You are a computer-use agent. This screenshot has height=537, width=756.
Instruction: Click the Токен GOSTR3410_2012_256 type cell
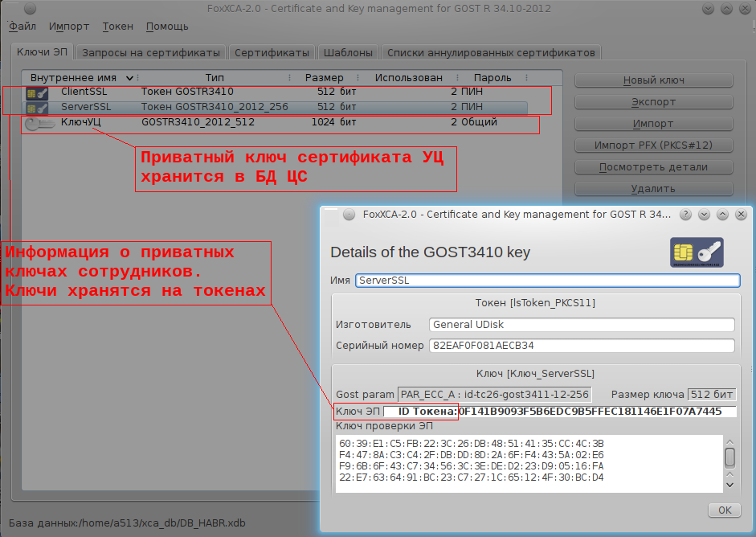coord(215,107)
